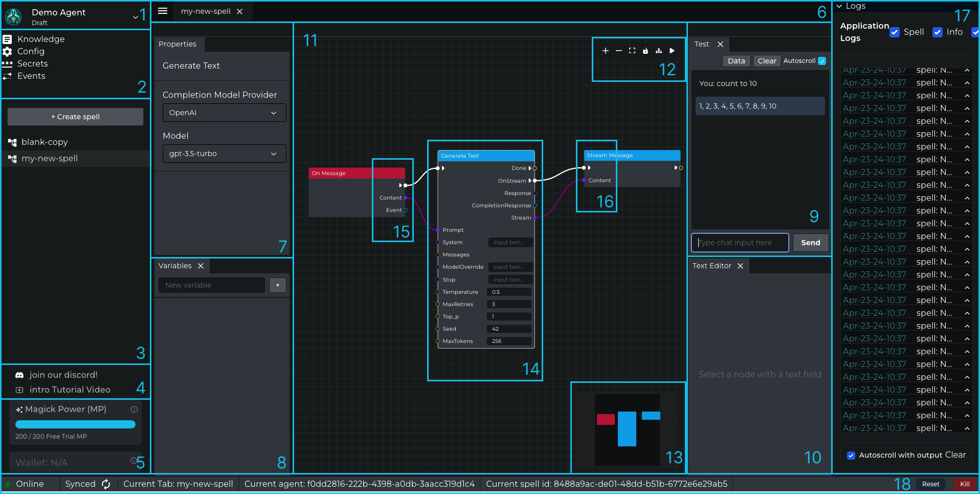The image size is (980, 495).
Task: Uncheck the Info logs filter
Action: [938, 32]
